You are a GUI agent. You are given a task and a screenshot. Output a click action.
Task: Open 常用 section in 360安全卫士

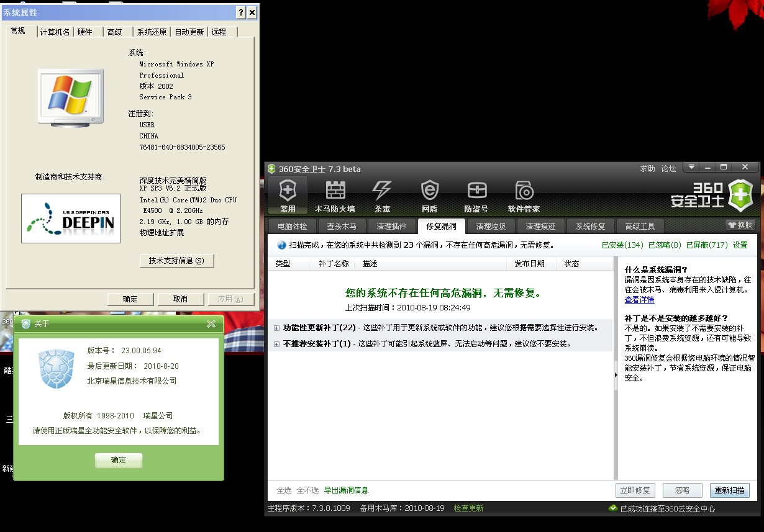(288, 195)
